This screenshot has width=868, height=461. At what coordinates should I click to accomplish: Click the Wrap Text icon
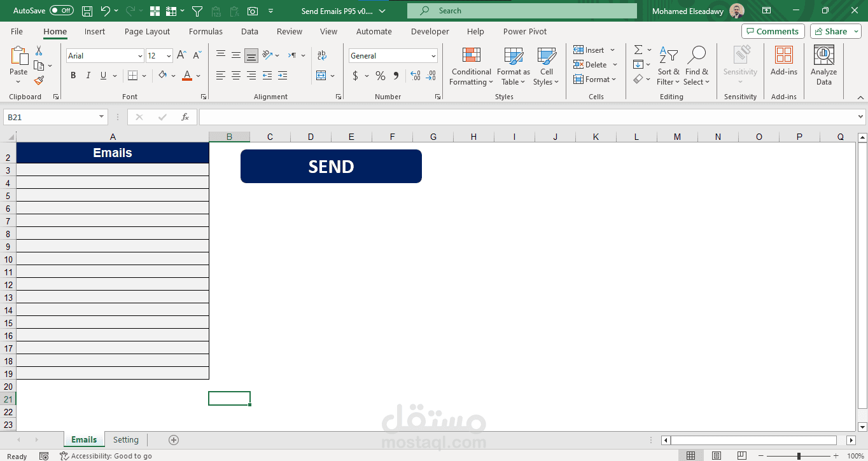tap(322, 56)
